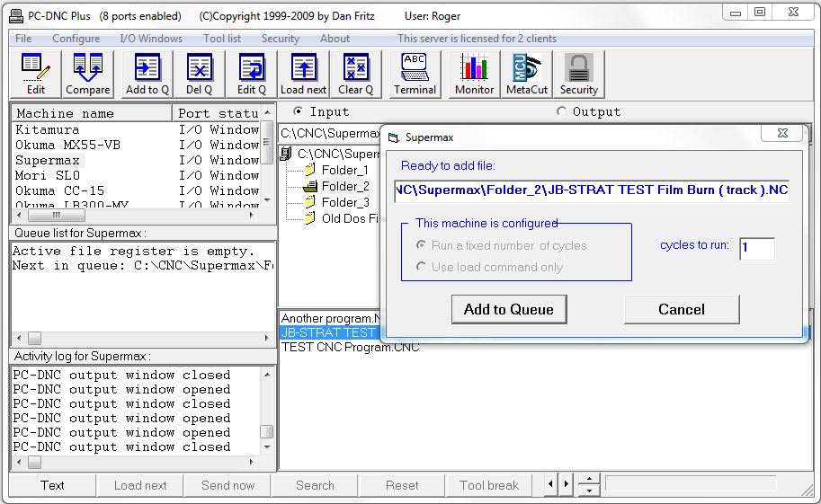Click the open Folder_2 icon
This screenshot has width=821, height=504.
(x=310, y=186)
